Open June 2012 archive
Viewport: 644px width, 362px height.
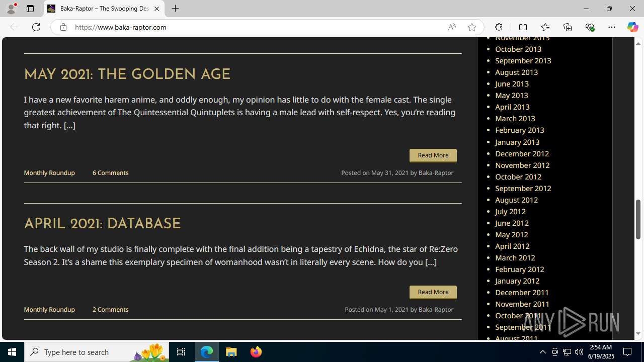(512, 223)
